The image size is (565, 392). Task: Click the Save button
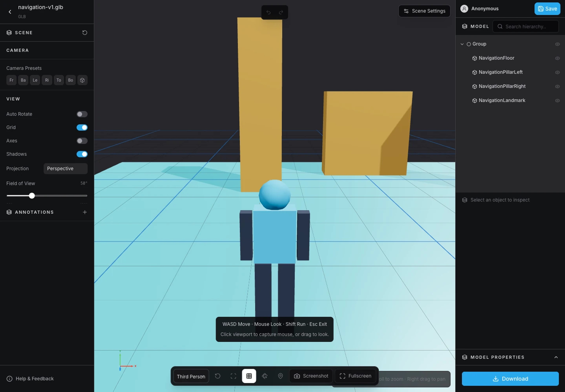pos(547,9)
